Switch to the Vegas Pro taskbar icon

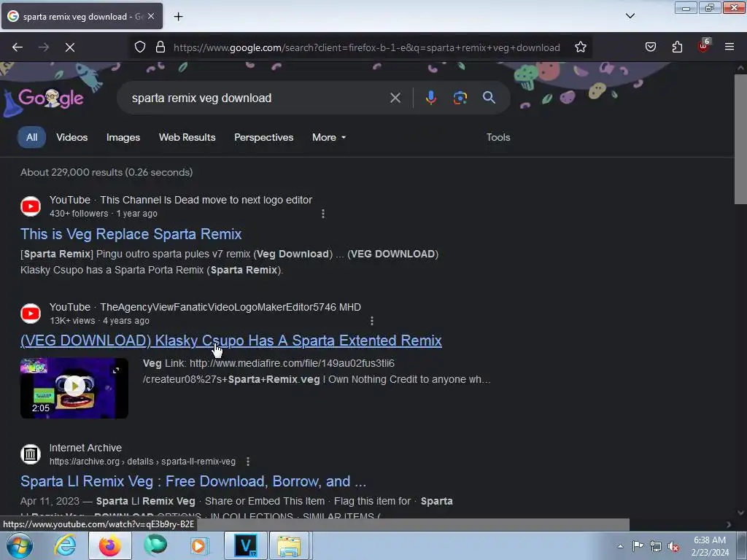click(x=246, y=545)
